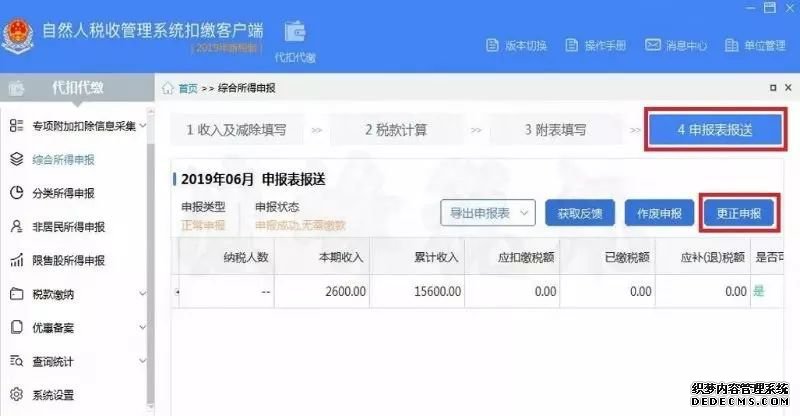The width and height of the screenshot is (800, 416).
Task: Click the 申报成功,无需缴款 status text
Action: pyautogui.click(x=300, y=225)
